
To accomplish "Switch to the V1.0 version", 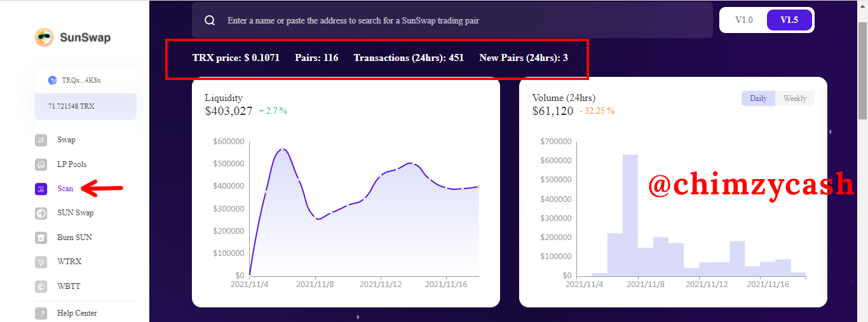I will [x=744, y=20].
